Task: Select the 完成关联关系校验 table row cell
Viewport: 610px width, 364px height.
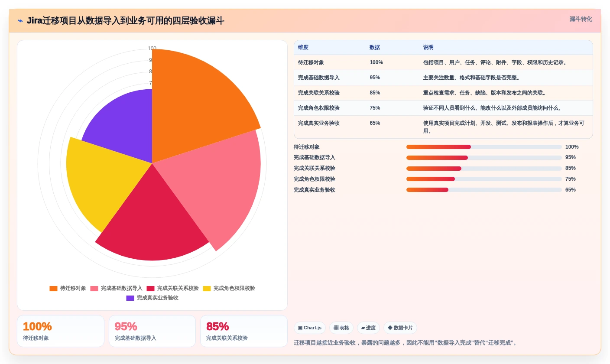Action: [x=330, y=93]
